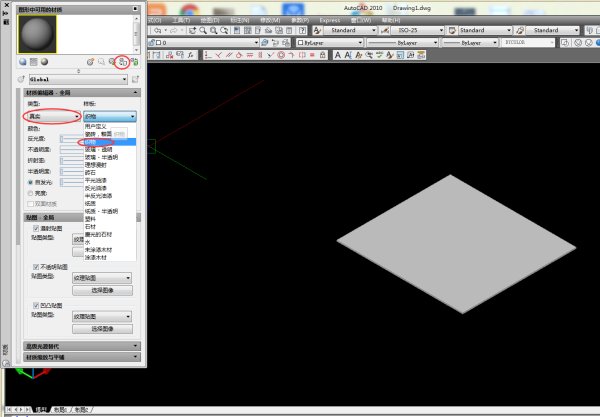600x417 pixels.
Task: Open the layer dropdown showing 0
Action: tap(203, 42)
